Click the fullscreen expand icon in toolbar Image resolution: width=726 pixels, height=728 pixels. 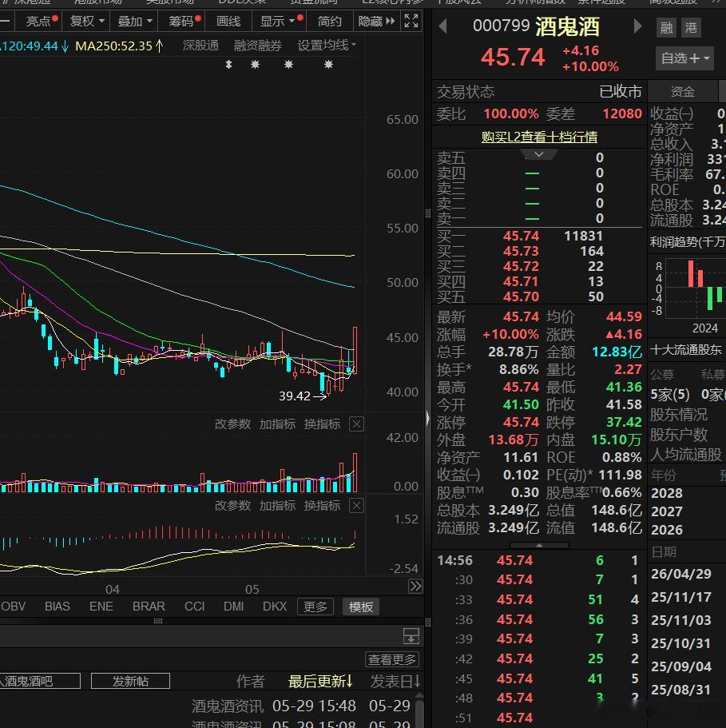[411, 21]
